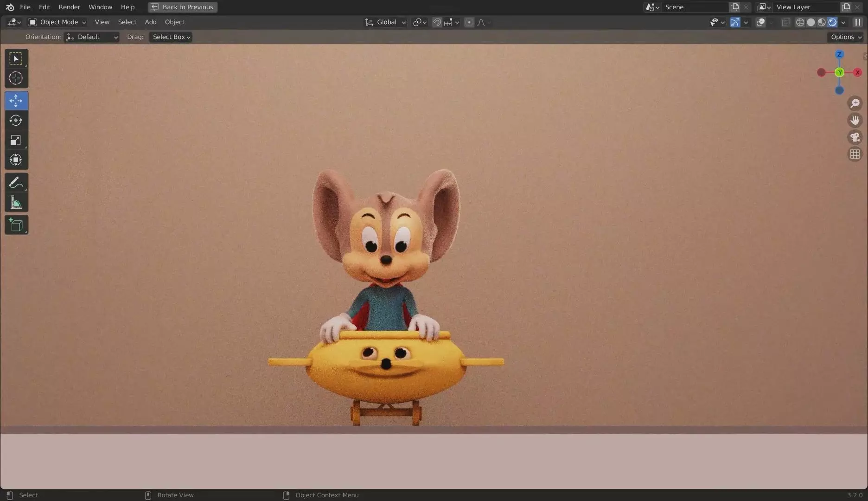This screenshot has height=501, width=868.
Task: Expand the gizmo options dropdown arrow
Action: click(x=746, y=22)
